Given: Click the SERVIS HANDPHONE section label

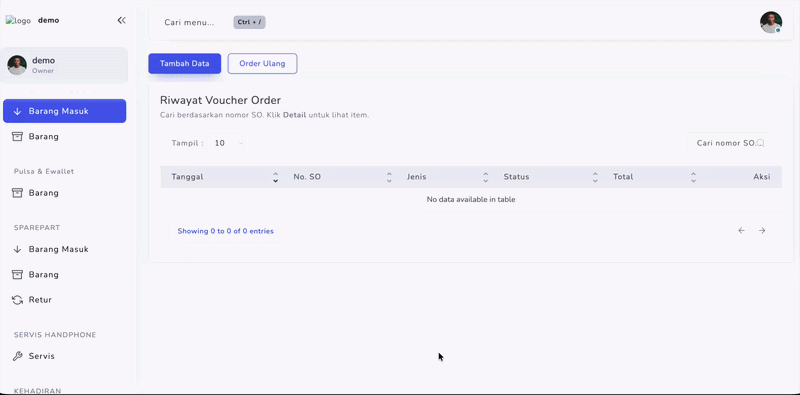Looking at the screenshot, I should [x=55, y=335].
